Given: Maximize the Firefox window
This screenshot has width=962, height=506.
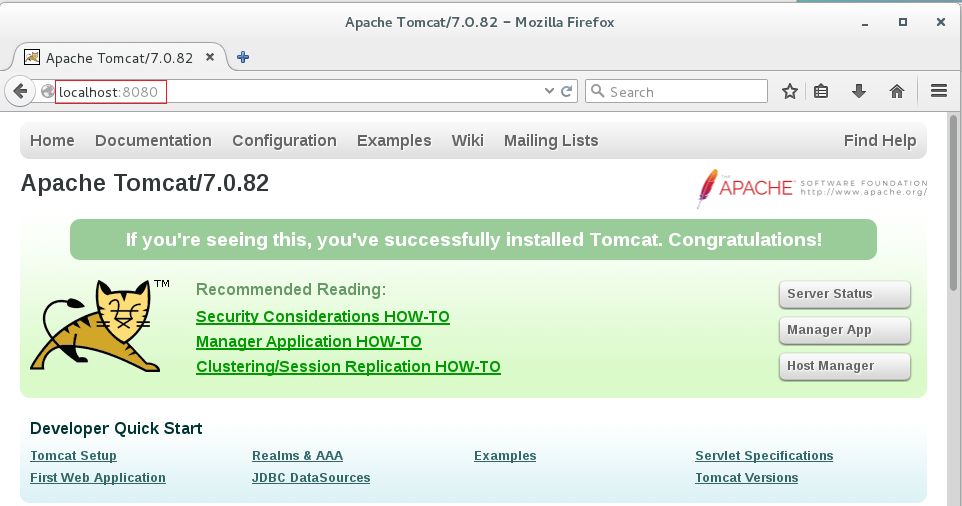Looking at the screenshot, I should 902,22.
